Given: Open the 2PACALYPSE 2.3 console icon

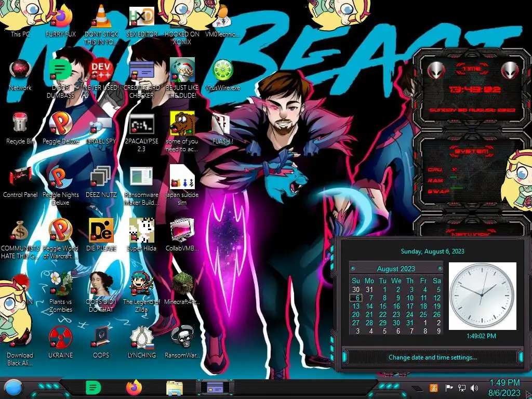Looking at the screenshot, I should point(142,132).
